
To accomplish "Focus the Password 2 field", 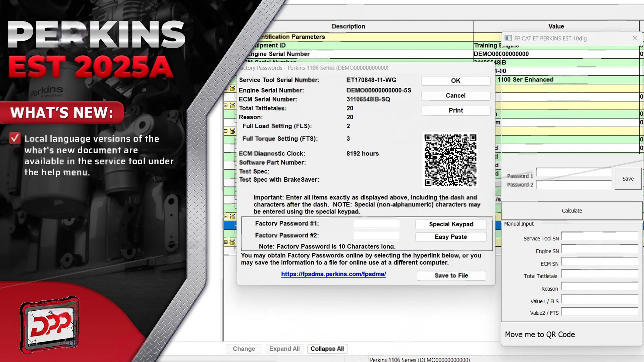I will (x=574, y=185).
